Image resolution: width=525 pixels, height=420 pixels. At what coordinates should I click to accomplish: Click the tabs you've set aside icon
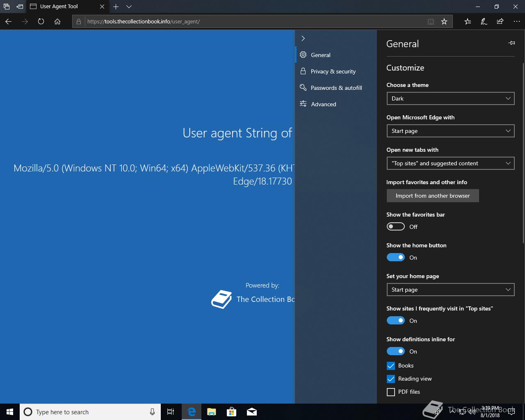point(7,7)
